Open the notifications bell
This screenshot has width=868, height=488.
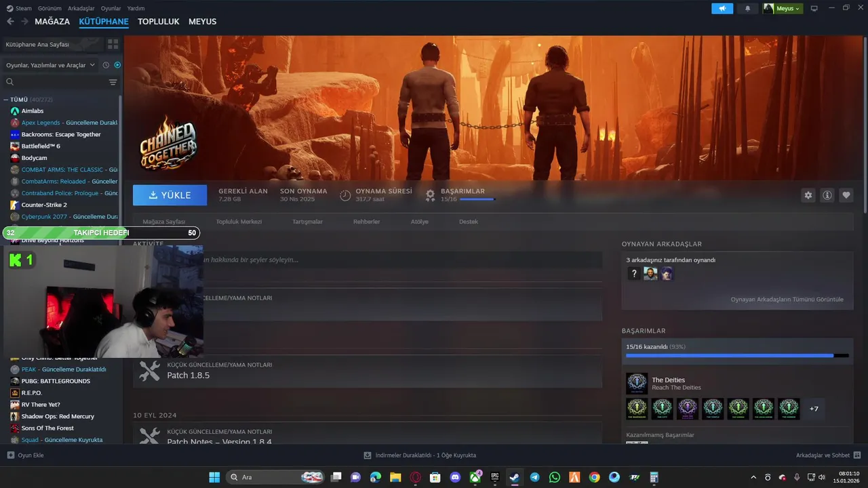point(748,8)
